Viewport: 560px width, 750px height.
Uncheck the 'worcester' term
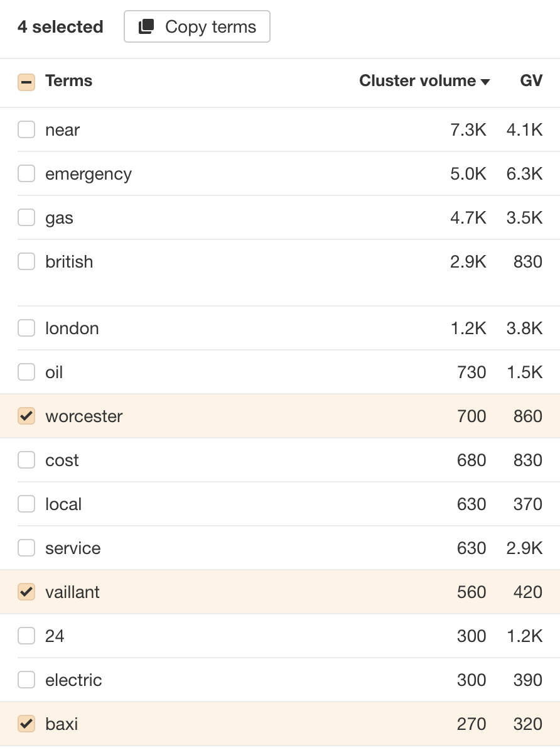26,416
